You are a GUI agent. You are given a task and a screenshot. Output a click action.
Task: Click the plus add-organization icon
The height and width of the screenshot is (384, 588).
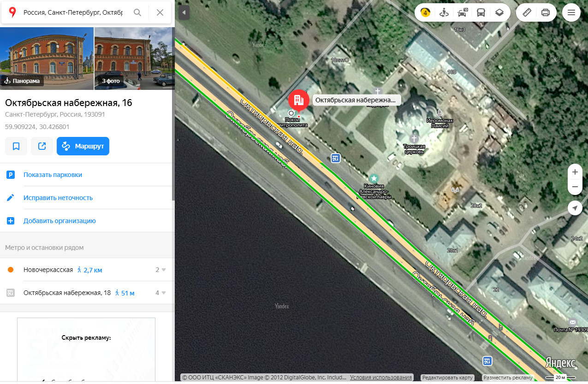coord(11,221)
